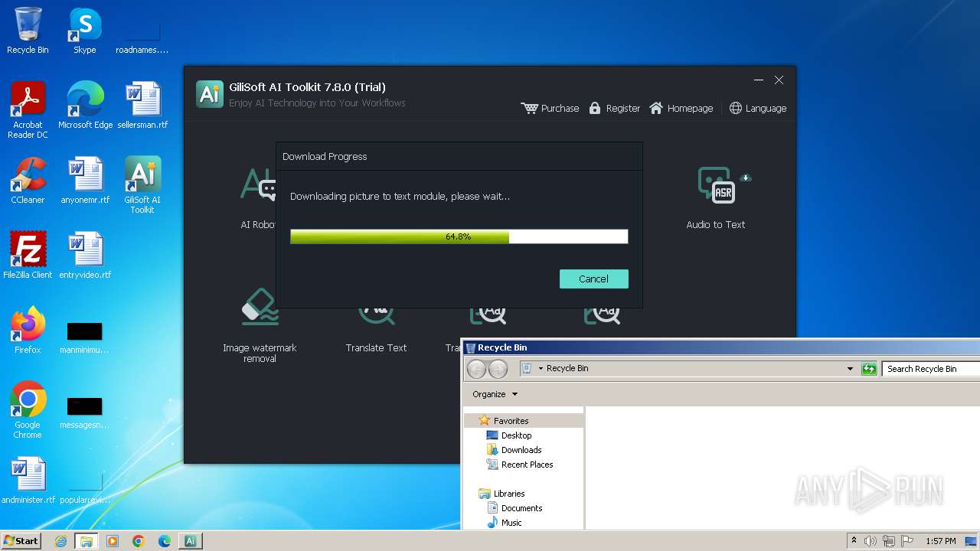Close the GiliSoft AI Toolkit window
Image resolution: width=980 pixels, height=551 pixels.
point(779,80)
